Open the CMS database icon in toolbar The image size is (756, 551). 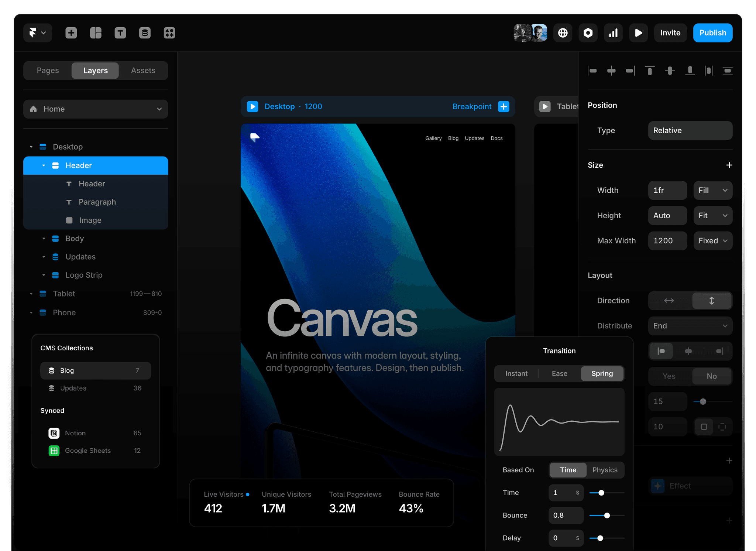click(x=145, y=33)
